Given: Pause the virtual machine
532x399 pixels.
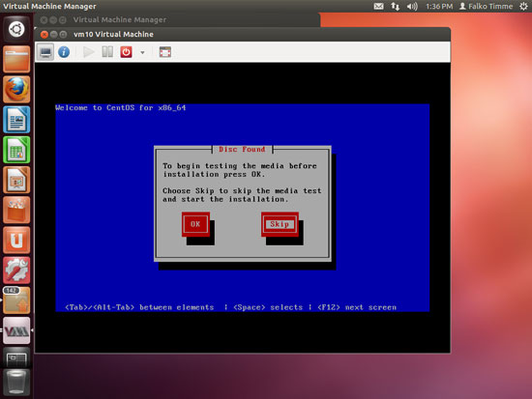Looking at the screenshot, I should point(107,52).
